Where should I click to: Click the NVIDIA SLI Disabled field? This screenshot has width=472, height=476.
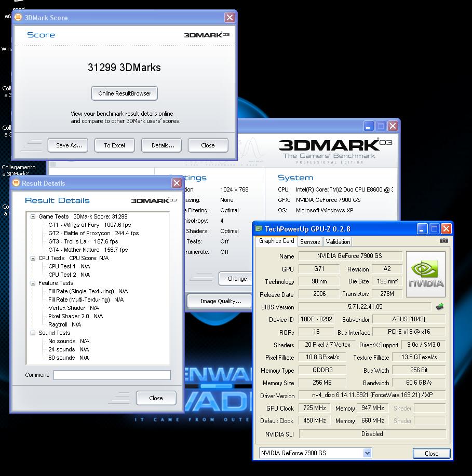click(x=372, y=434)
